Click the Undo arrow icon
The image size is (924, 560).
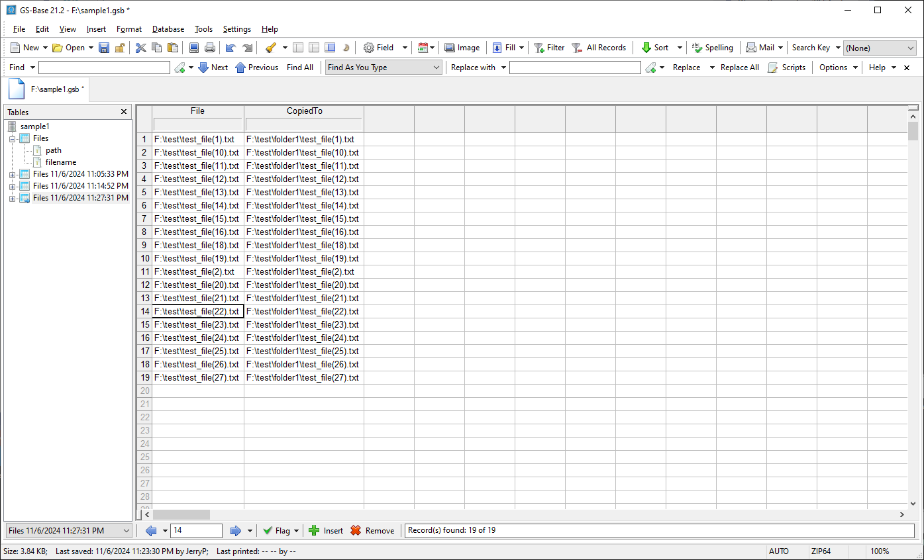[231, 48]
